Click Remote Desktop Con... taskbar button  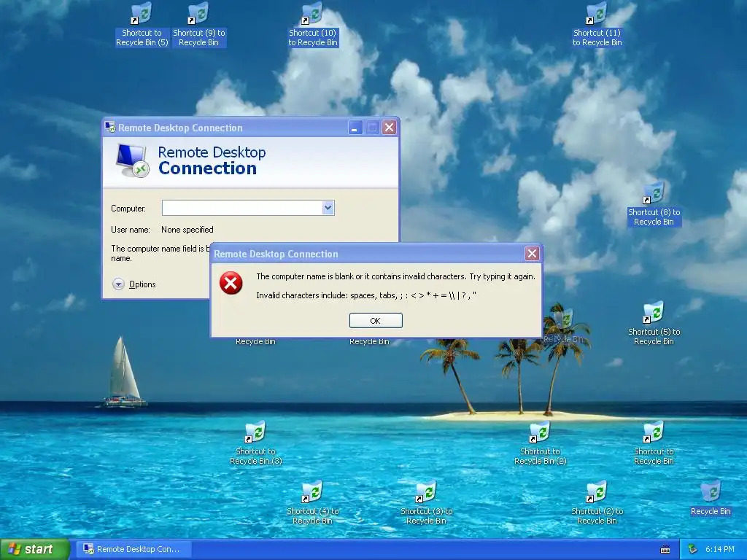pos(133,549)
